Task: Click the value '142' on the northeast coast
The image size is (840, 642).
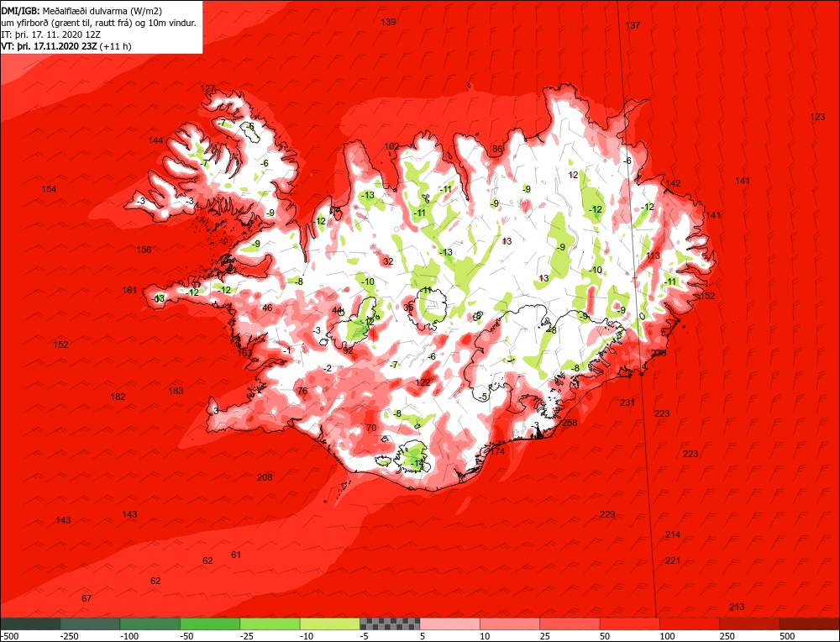Action: click(x=673, y=183)
